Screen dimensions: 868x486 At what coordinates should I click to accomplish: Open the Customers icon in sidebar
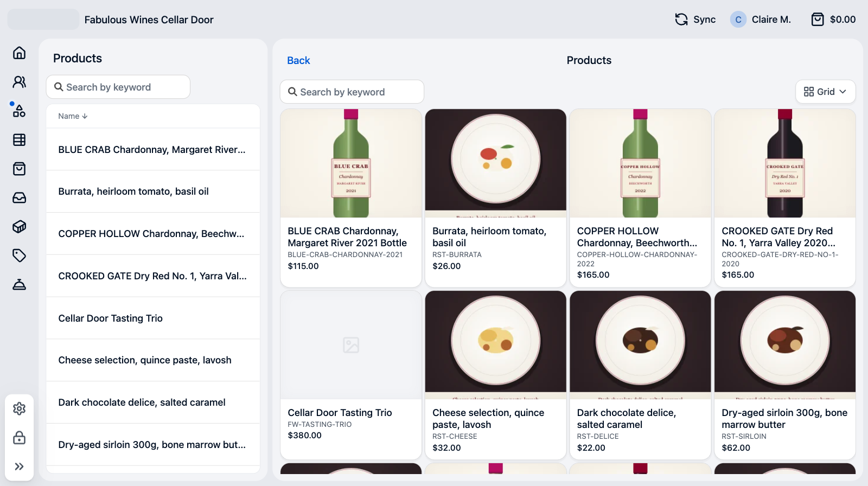[20, 82]
